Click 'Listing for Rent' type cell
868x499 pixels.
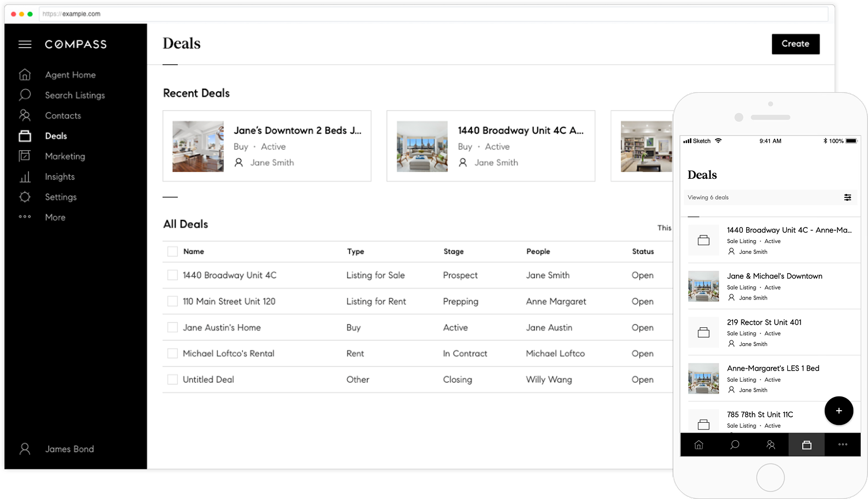376,302
